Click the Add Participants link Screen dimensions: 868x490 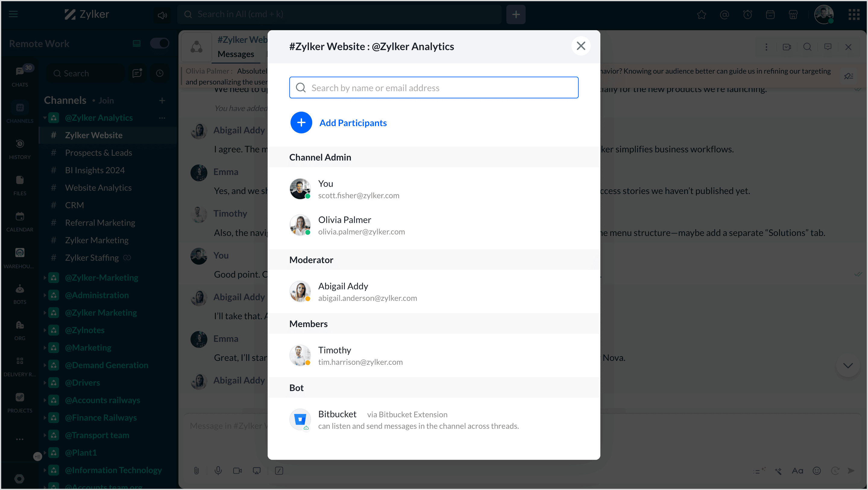[x=353, y=123]
